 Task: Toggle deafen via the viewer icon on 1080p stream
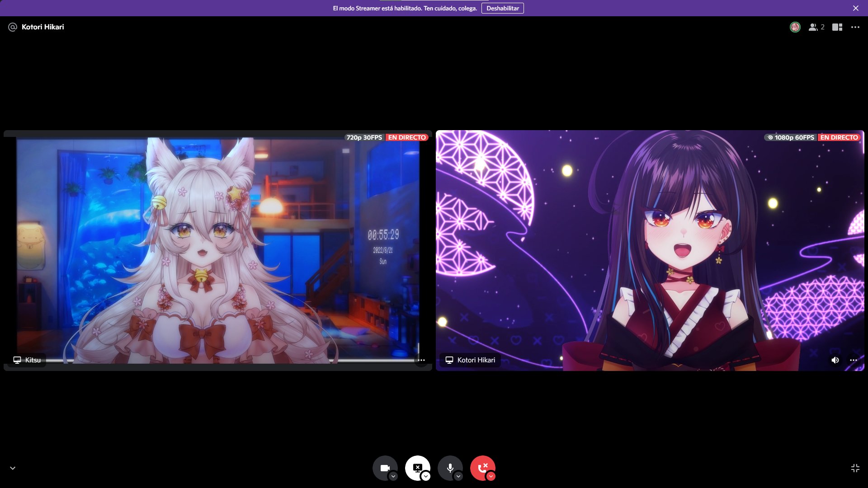(770, 137)
